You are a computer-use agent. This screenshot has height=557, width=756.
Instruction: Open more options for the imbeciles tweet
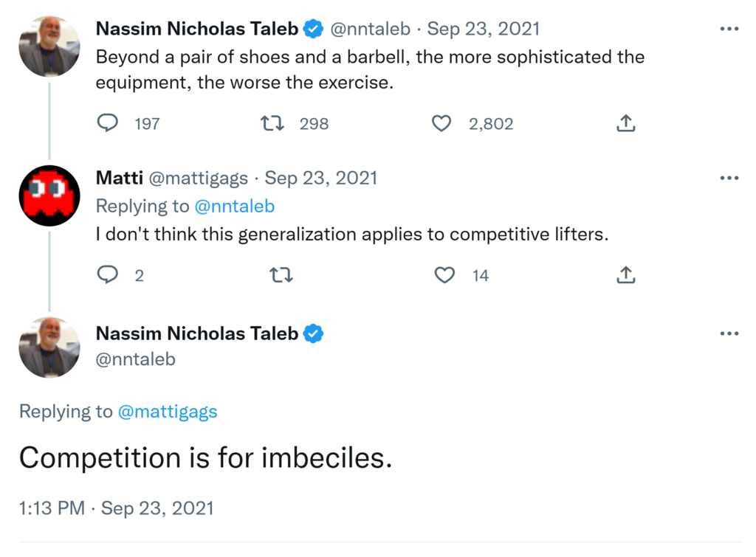[729, 333]
